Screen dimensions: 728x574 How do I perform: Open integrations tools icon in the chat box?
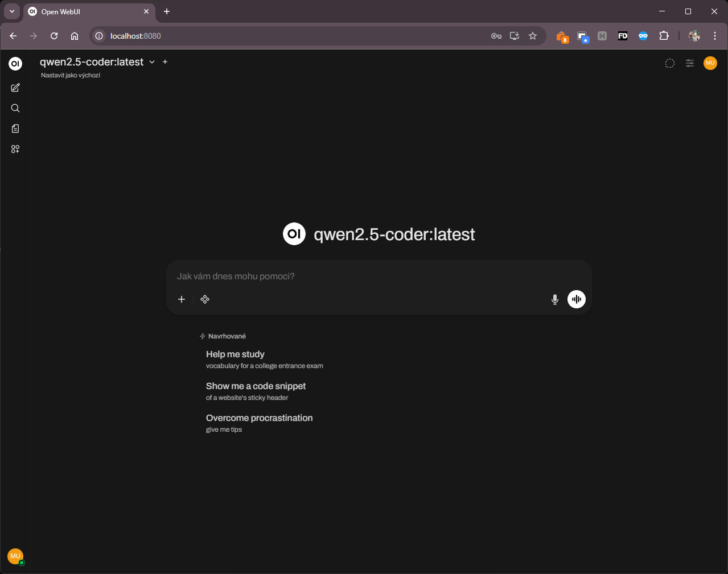tap(205, 299)
